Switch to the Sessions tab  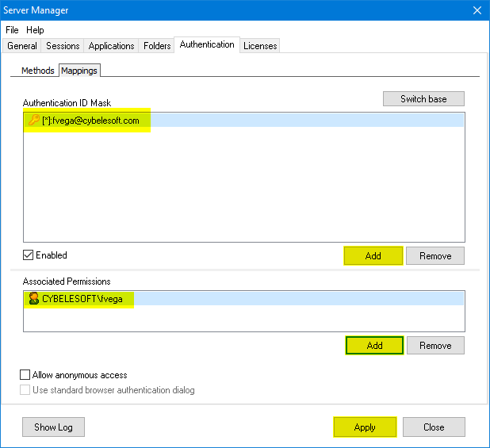63,46
